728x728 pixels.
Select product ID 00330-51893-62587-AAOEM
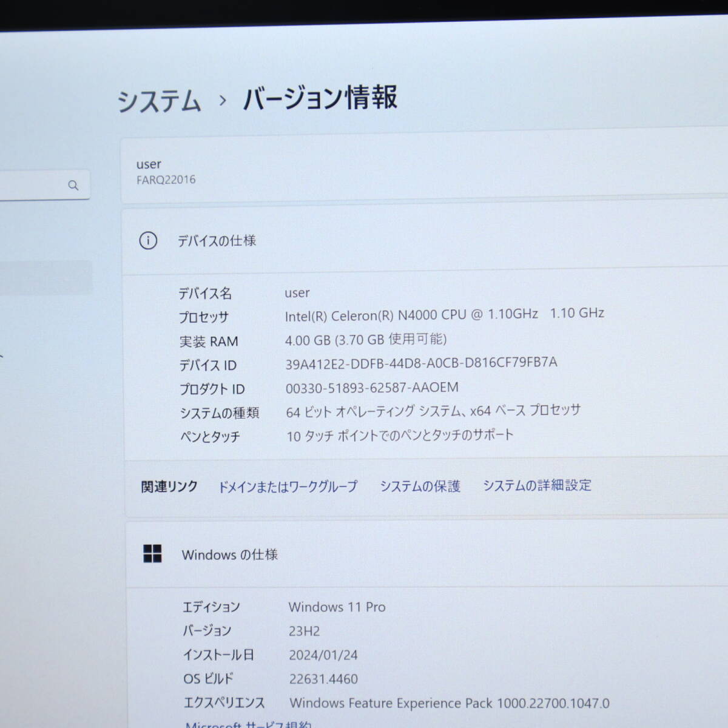(x=372, y=388)
